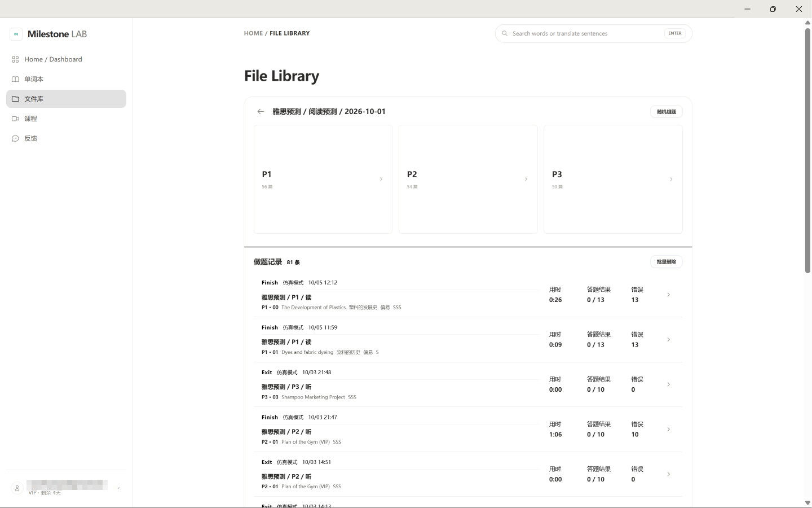The image size is (812, 508).
Task: Open 课程 in the sidebar
Action: (66, 119)
